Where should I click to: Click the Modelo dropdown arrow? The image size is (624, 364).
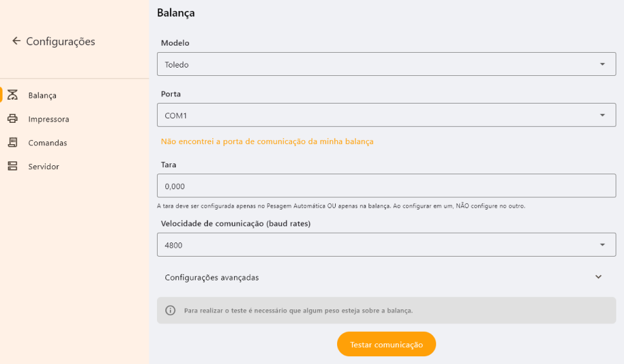pos(602,64)
